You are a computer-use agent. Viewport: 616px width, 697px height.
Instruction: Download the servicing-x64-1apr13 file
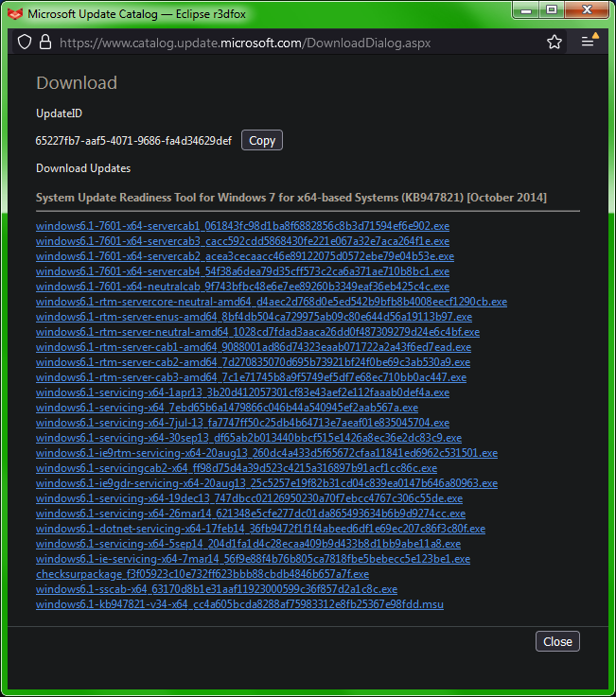(x=242, y=392)
